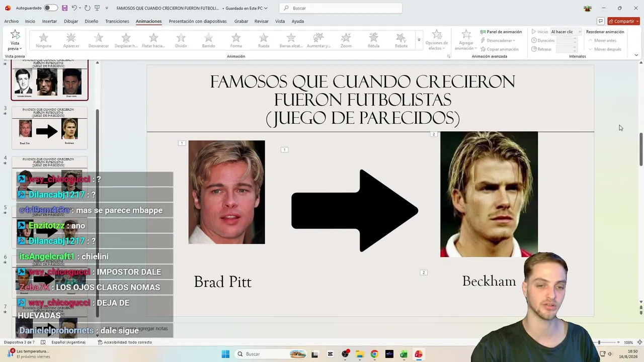644x362 pixels.
Task: Expand the animation effects gallery
Action: [419, 40]
